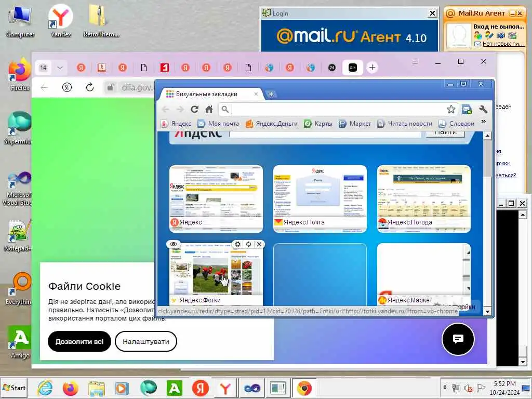Toggle eye icon on Яндекс.Фотки tile
The width and height of the screenshot is (532, 399).
tap(174, 244)
